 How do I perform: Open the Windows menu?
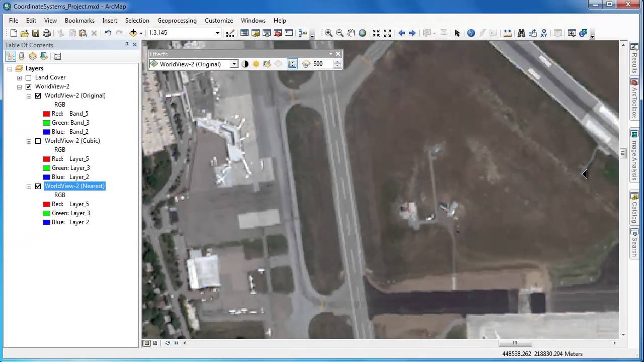tap(253, 21)
